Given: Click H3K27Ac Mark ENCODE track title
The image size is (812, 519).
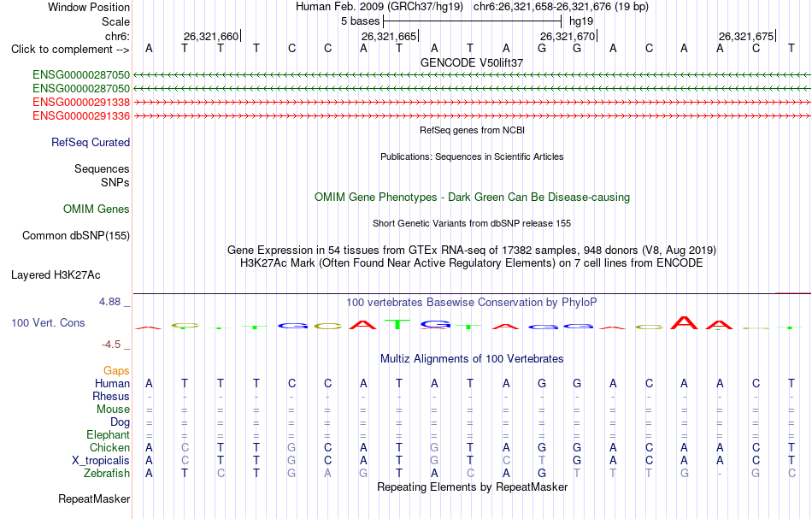Looking at the screenshot, I should pyautogui.click(x=472, y=263).
